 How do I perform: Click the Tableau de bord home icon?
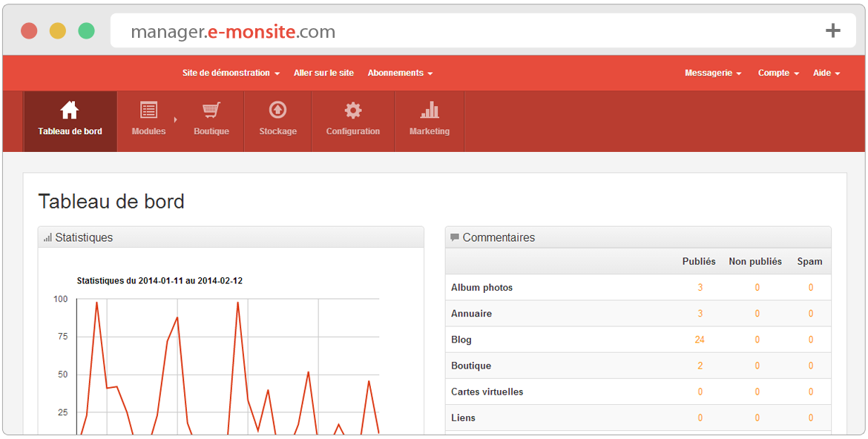coord(69,110)
